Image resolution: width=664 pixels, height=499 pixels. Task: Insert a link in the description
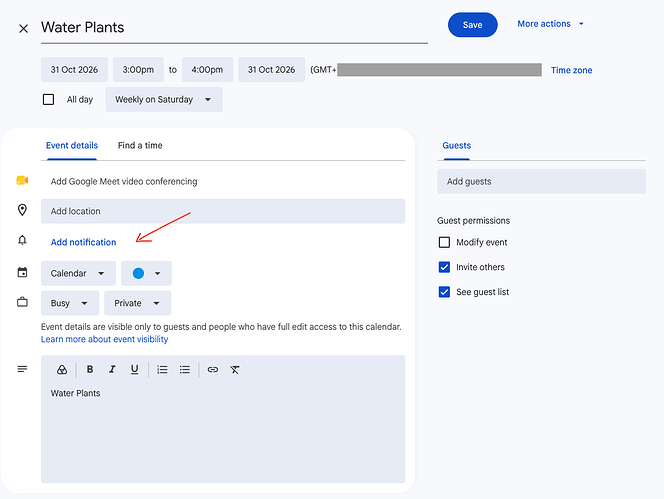213,370
